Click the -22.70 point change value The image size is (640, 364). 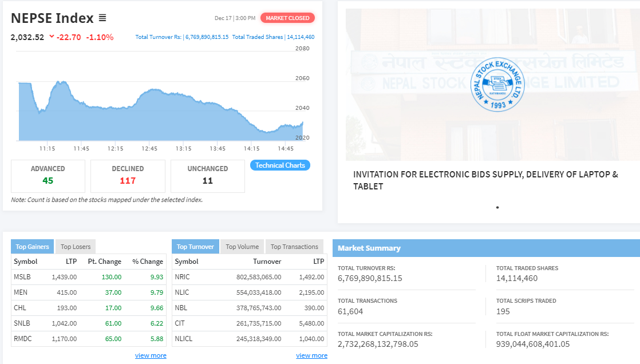69,37
